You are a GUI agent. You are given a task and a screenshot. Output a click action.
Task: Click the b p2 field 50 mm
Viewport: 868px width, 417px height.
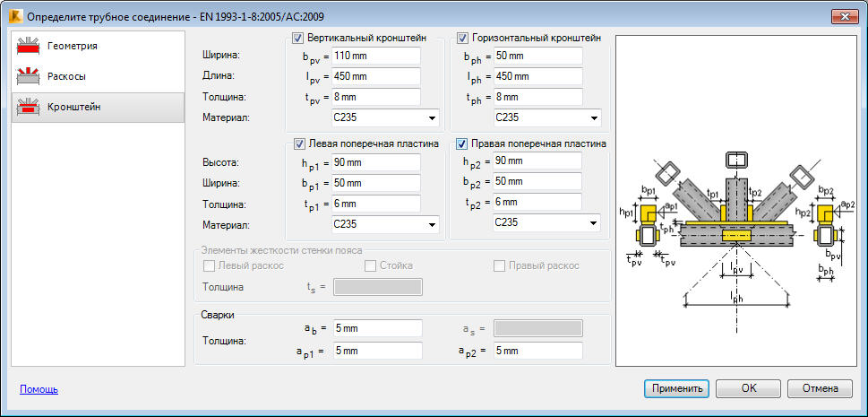(x=537, y=181)
